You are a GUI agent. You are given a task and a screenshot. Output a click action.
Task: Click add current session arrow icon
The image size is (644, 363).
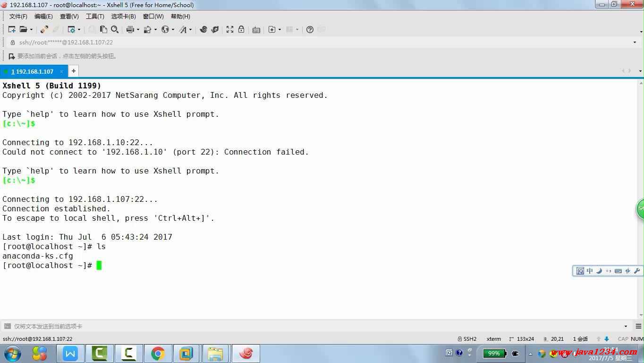[x=12, y=56]
